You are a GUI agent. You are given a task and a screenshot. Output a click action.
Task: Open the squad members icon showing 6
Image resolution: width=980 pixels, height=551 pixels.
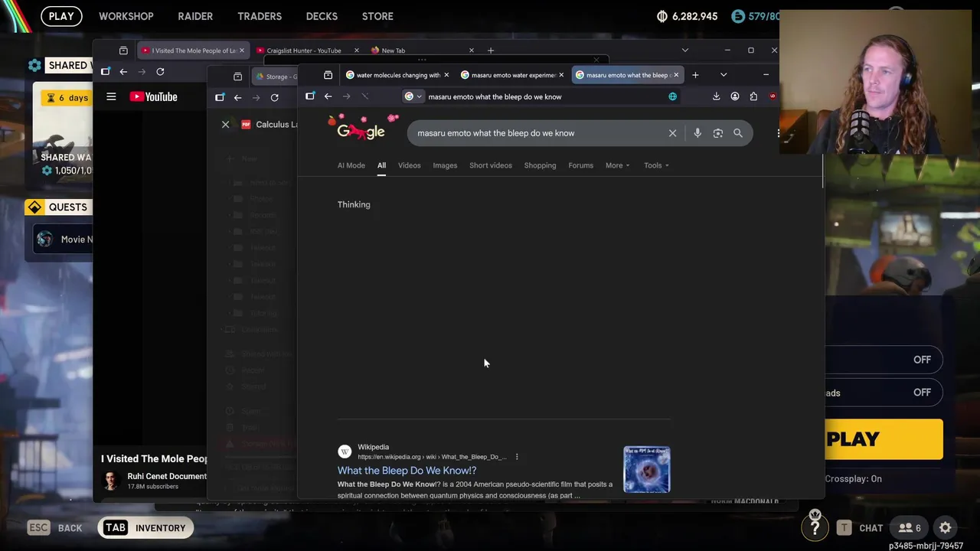[910, 527]
